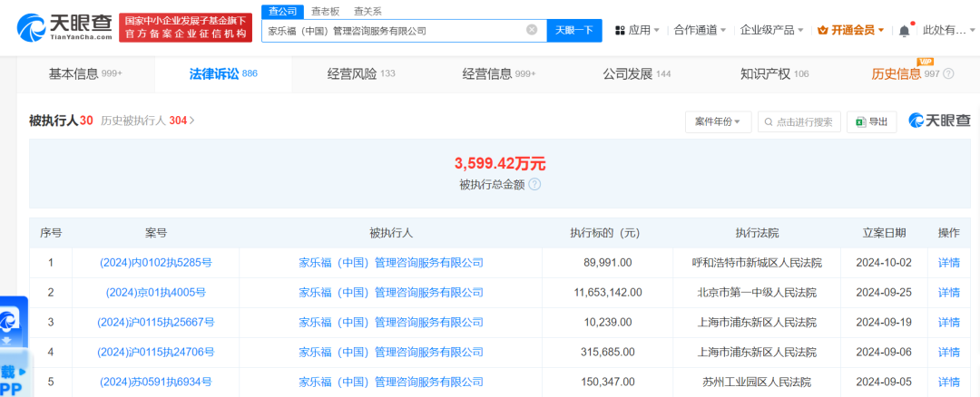The image size is (980, 397).
Task: Click the crown icon beside 开通会员
Action: (x=822, y=30)
